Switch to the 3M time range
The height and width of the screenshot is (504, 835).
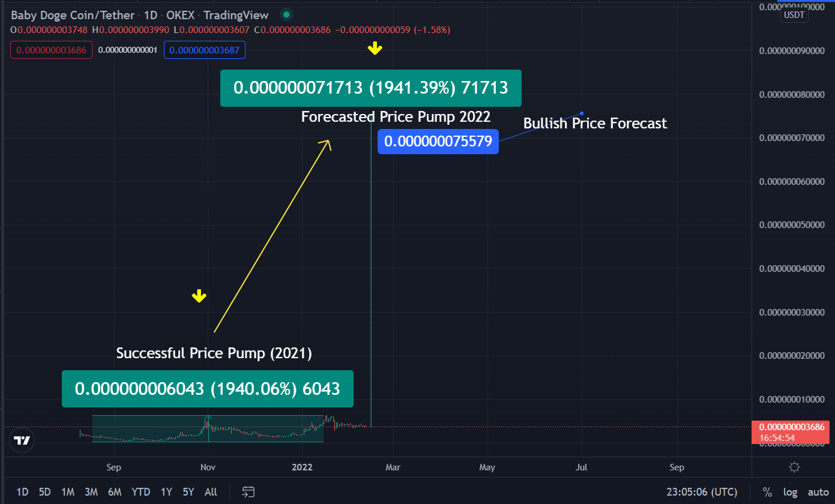pos(91,492)
